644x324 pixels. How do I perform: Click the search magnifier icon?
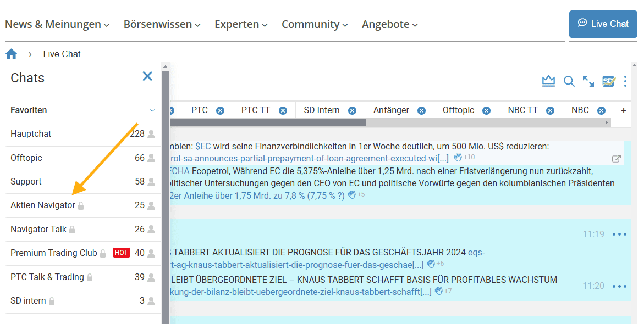coord(569,81)
